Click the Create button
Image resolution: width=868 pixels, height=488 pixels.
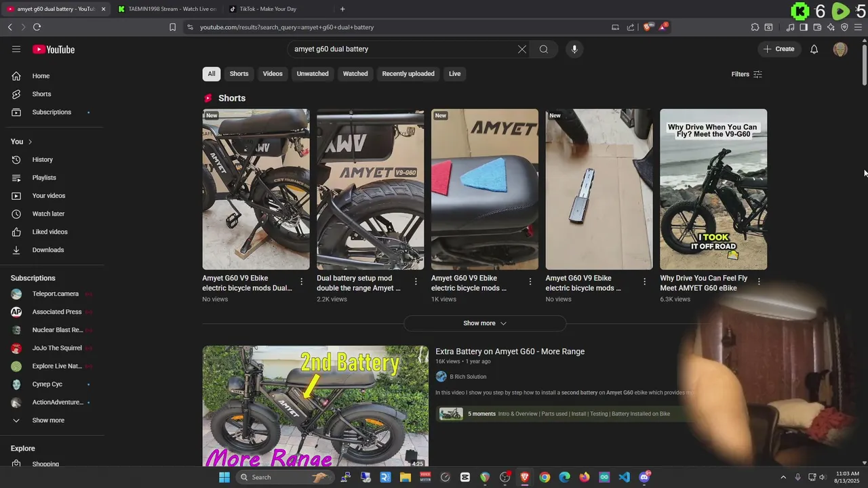(778, 49)
